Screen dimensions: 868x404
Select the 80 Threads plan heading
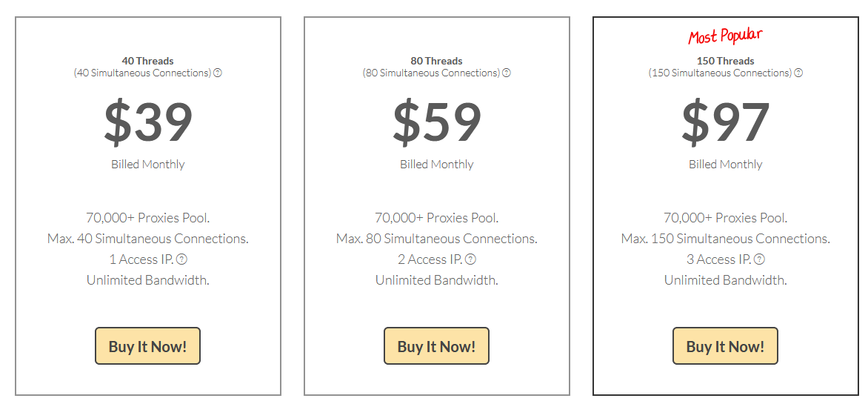[x=437, y=61]
